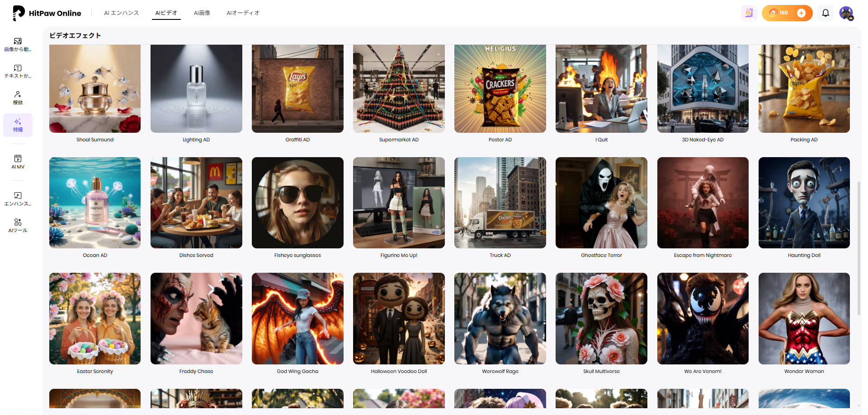868x415 pixels.
Task: Open the Supermarket AD effect thumbnail
Action: pyautogui.click(x=399, y=89)
